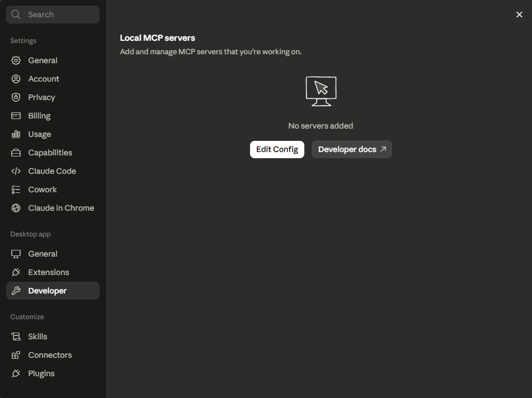The height and width of the screenshot is (398, 532).
Task: Click the Desktop app General monitor icon
Action: coord(16,254)
